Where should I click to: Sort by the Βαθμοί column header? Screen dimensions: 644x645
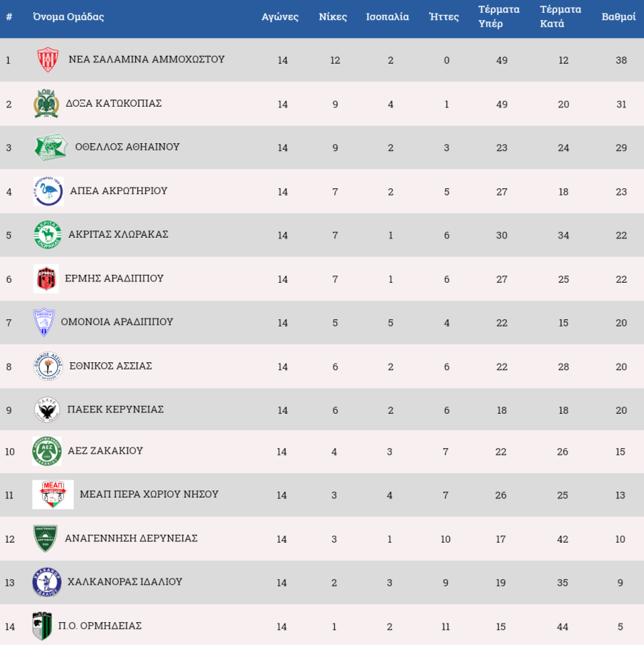click(618, 17)
